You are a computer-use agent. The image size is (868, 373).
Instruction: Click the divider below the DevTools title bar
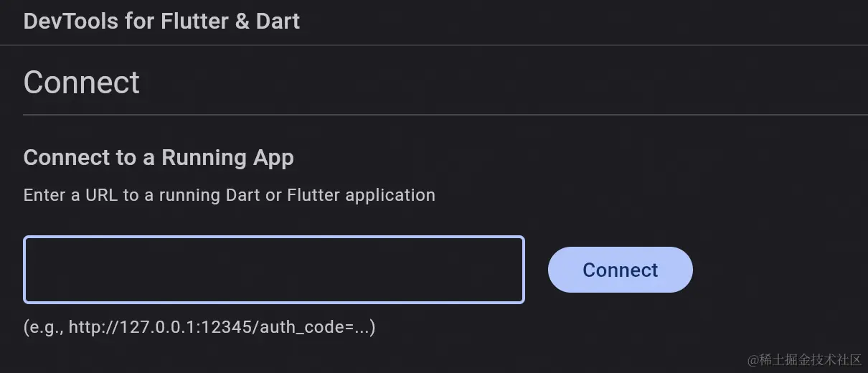pos(434,45)
